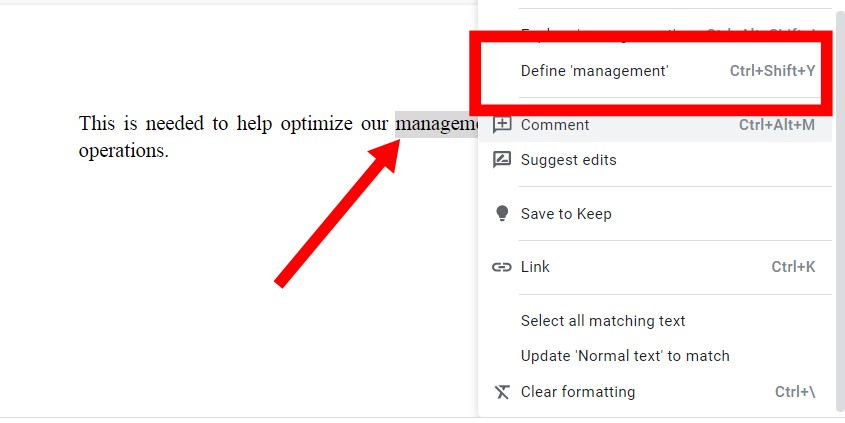Click the Save to Keep lightbulb icon

502,213
